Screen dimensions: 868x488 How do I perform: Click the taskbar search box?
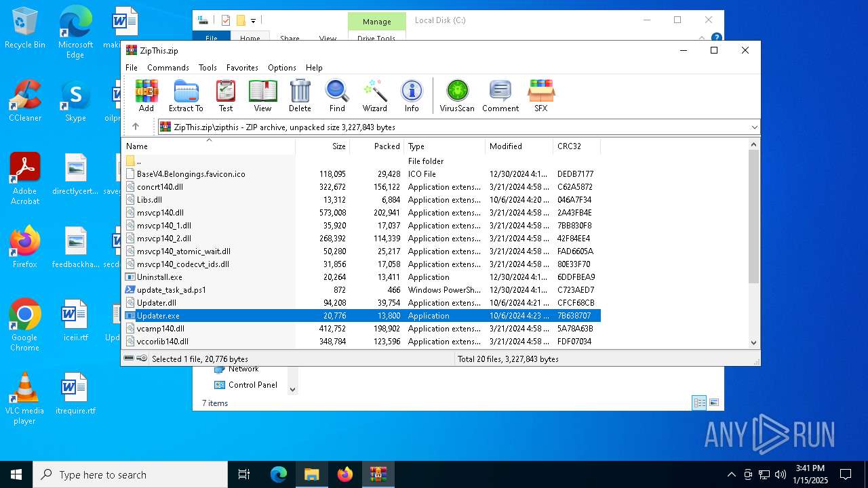click(x=130, y=474)
